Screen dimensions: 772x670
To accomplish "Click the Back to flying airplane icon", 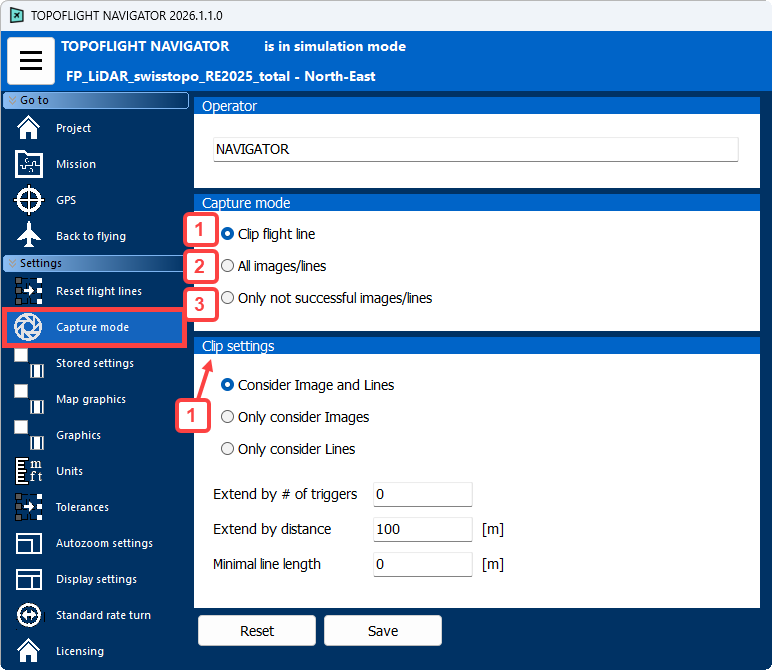I will [x=29, y=236].
